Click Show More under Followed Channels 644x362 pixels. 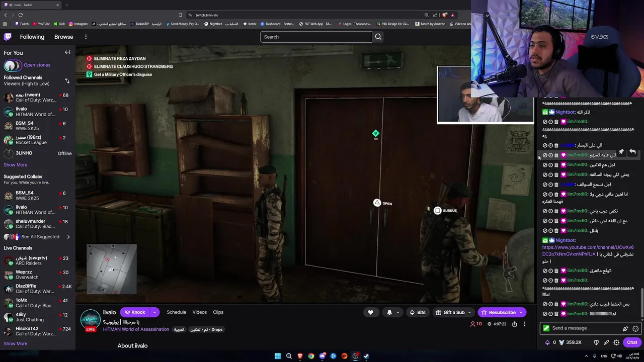click(x=16, y=165)
